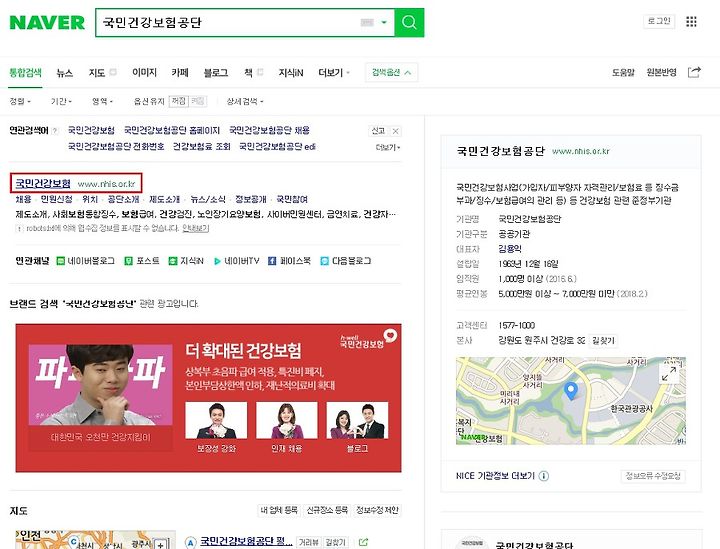The image size is (720, 549).
Task: Click the 내 업체 등록 button
Action: [x=279, y=510]
